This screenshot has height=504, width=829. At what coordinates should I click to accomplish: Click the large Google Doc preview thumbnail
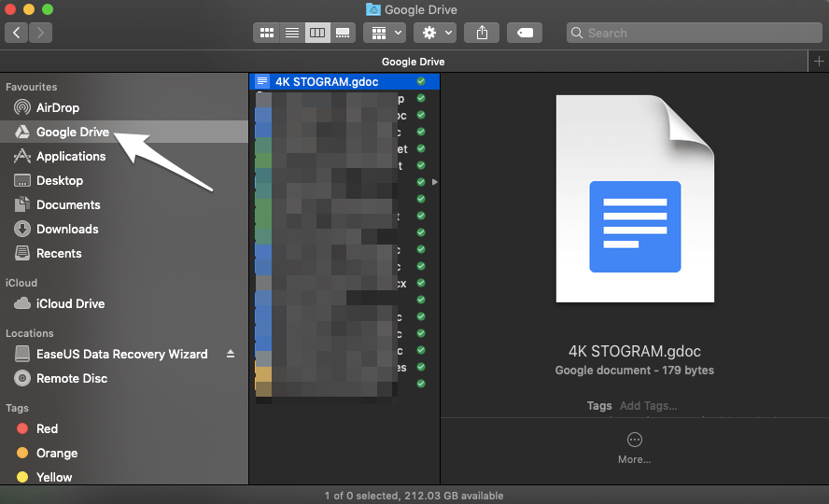[x=635, y=199]
